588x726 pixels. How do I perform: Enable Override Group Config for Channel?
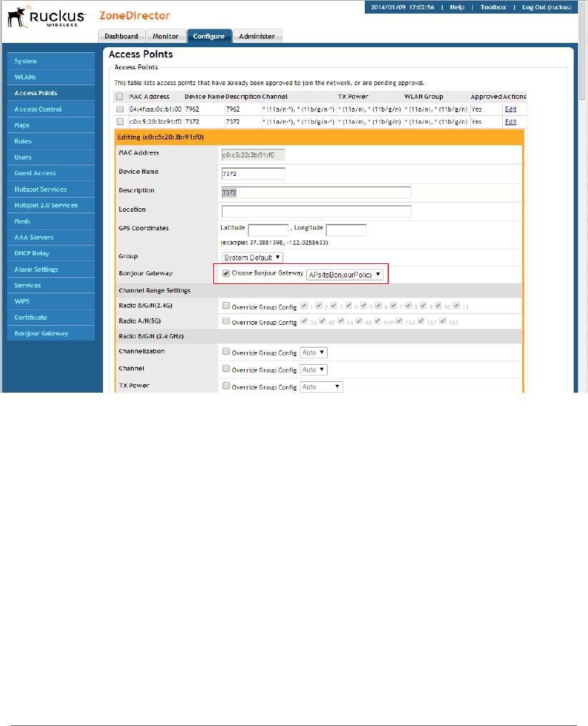point(226,368)
